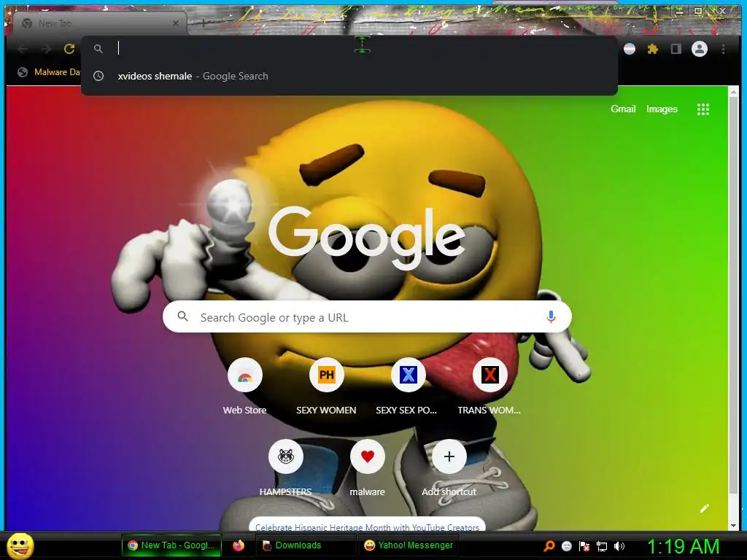747x560 pixels.
Task: Click the scrollbar down arrow
Action: click(x=734, y=526)
